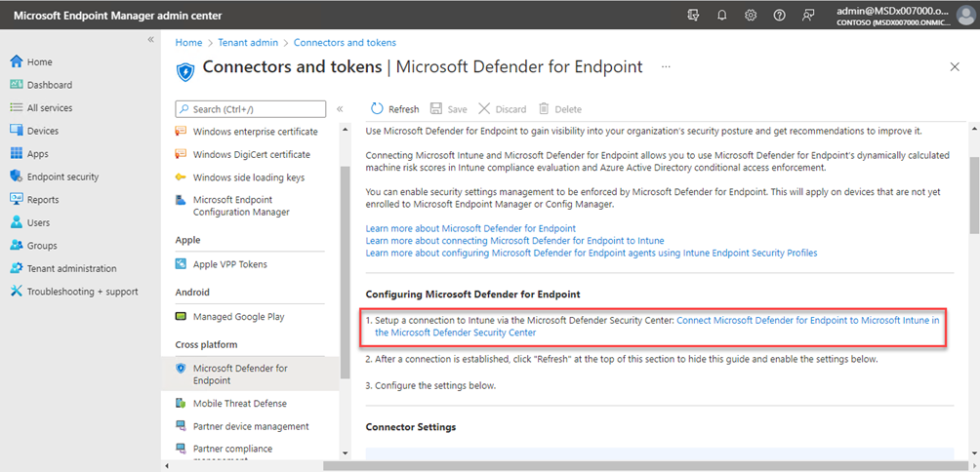Open Troubleshooting + support tools icon
The width and height of the screenshot is (980, 472).
point(17,292)
